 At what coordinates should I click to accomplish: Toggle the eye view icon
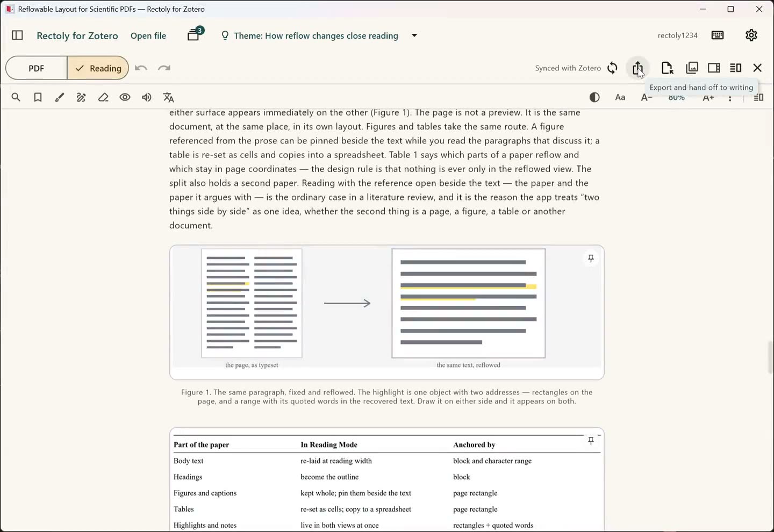125,97
